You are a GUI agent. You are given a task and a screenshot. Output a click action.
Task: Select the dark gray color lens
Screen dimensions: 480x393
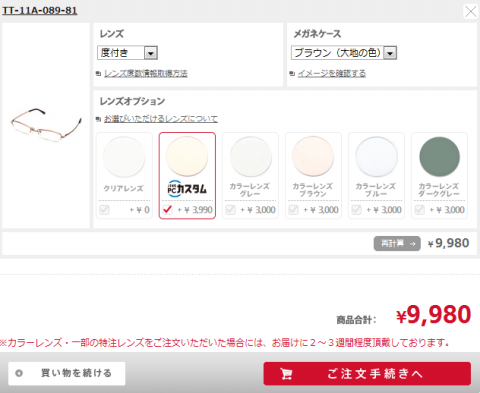coord(439,157)
